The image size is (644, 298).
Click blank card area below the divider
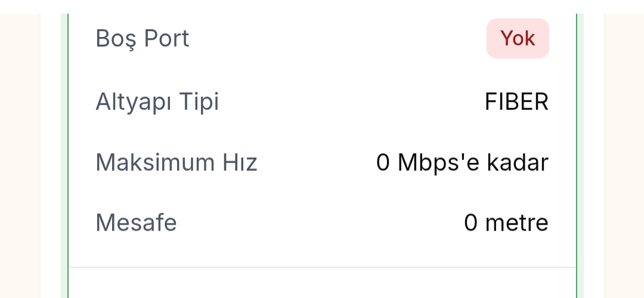[x=322, y=284]
